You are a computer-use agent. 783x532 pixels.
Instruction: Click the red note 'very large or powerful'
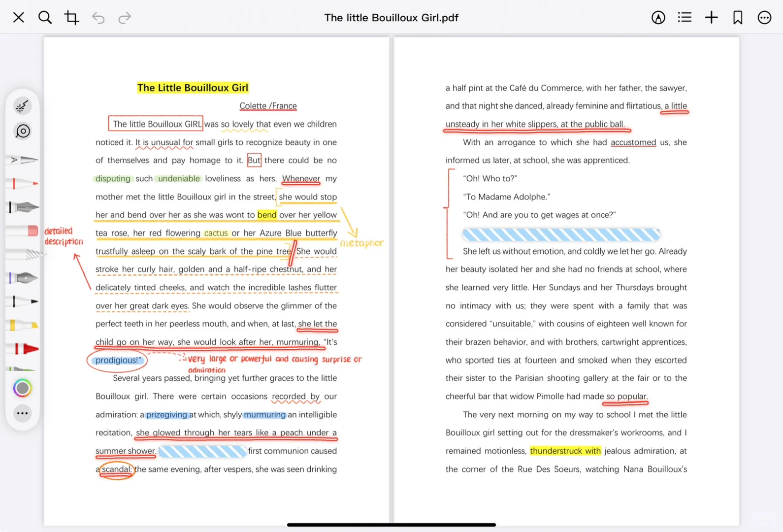229,359
